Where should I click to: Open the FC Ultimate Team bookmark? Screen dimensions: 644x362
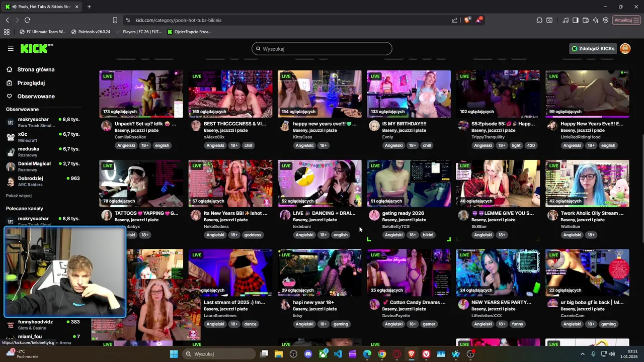[x=42, y=32]
